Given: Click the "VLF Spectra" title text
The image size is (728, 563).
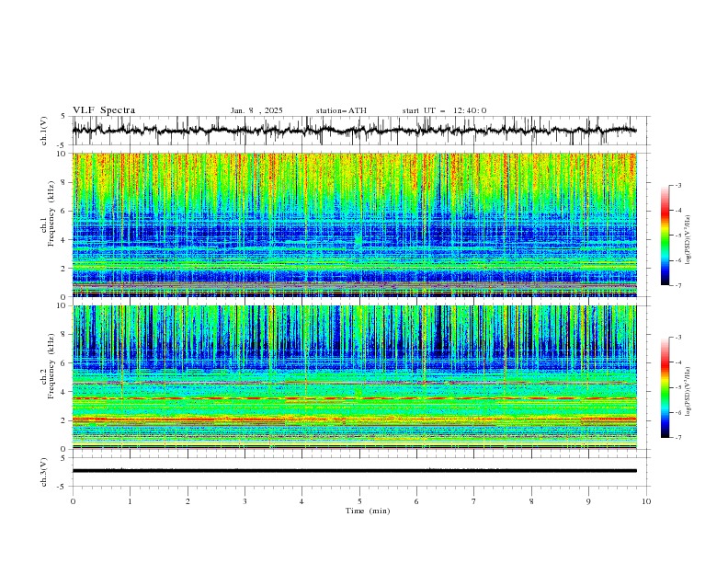Looking at the screenshot, I should tap(104, 110).
